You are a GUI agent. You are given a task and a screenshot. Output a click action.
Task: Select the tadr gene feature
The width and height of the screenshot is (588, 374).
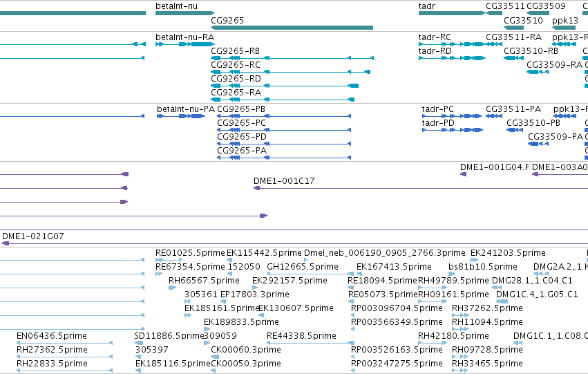click(x=451, y=13)
